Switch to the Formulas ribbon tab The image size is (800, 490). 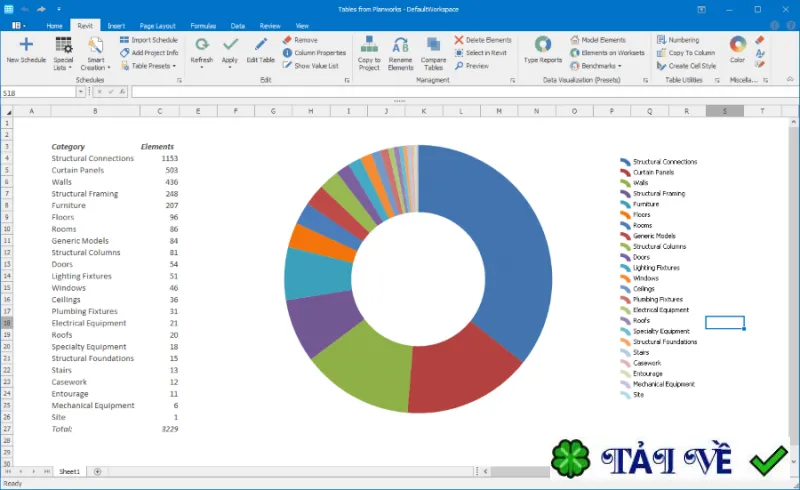(x=203, y=26)
